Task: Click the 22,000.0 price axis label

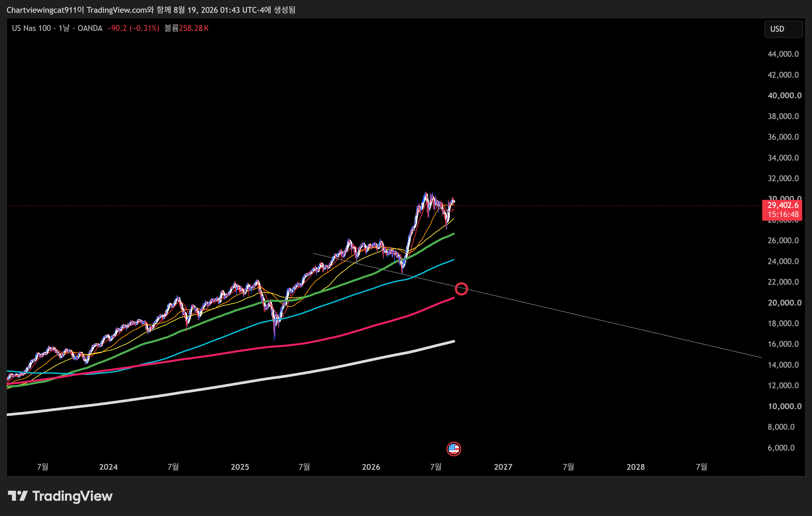Action: (783, 282)
